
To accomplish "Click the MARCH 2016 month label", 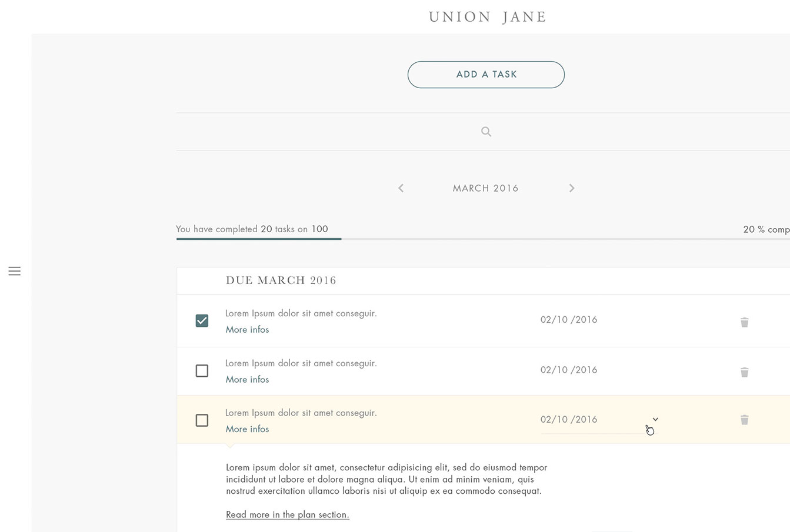I will pos(485,188).
